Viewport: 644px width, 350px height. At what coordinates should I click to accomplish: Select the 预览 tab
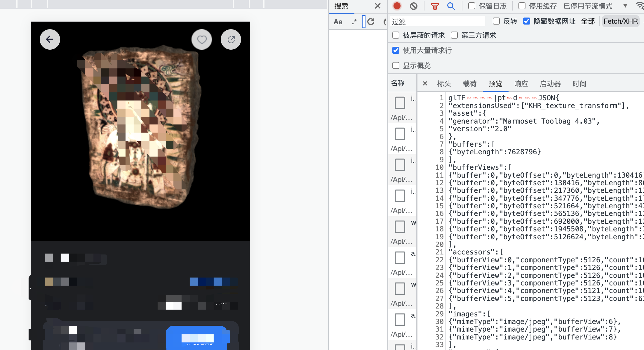[495, 84]
